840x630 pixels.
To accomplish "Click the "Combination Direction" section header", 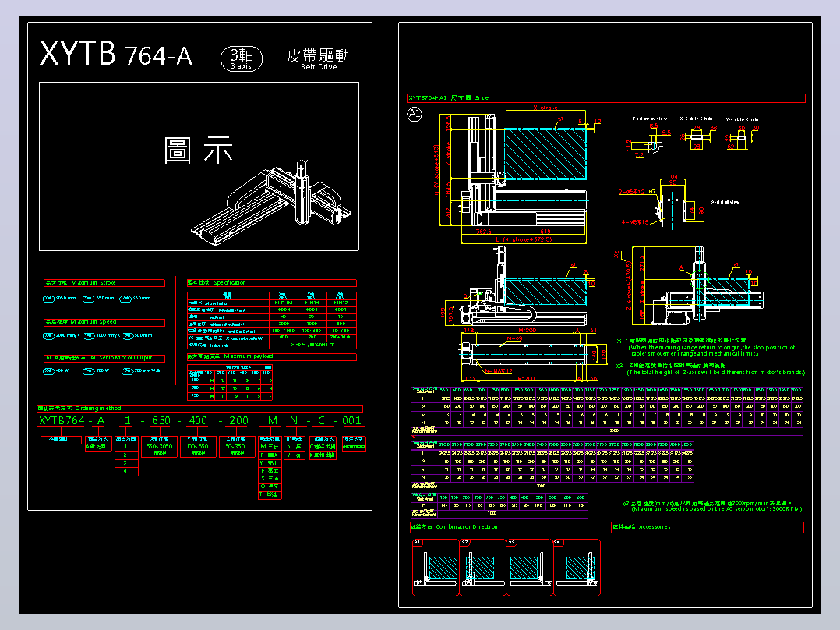I will coord(506,527).
